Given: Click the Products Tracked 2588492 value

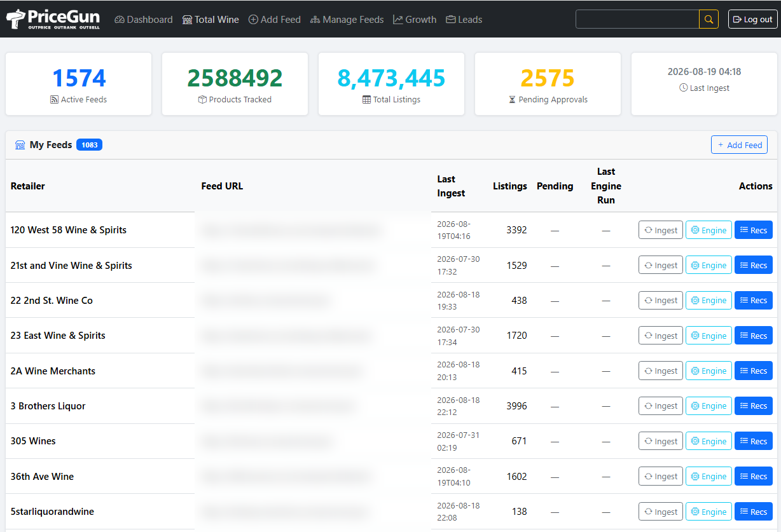Looking at the screenshot, I should point(235,78).
